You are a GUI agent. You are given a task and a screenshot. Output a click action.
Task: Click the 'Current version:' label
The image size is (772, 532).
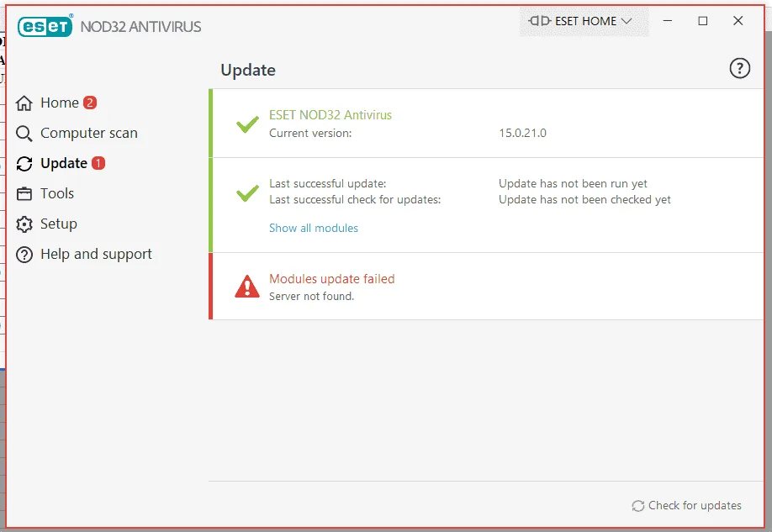coord(310,133)
